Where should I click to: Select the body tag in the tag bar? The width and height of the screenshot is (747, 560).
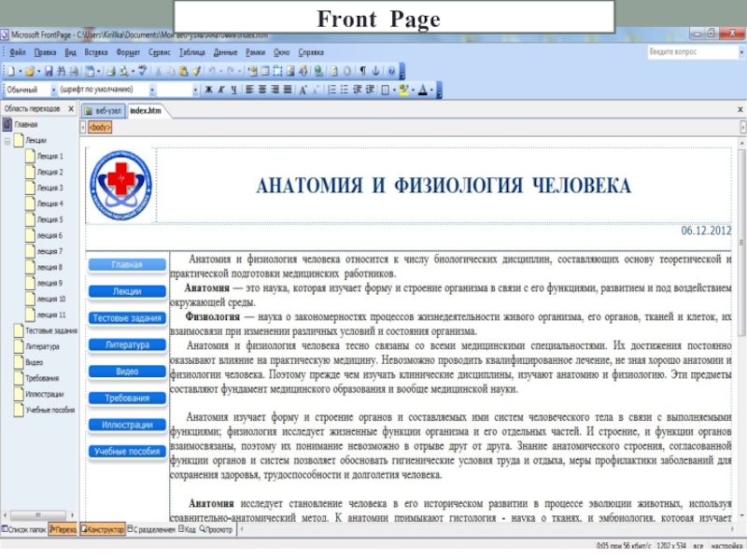pos(100,127)
